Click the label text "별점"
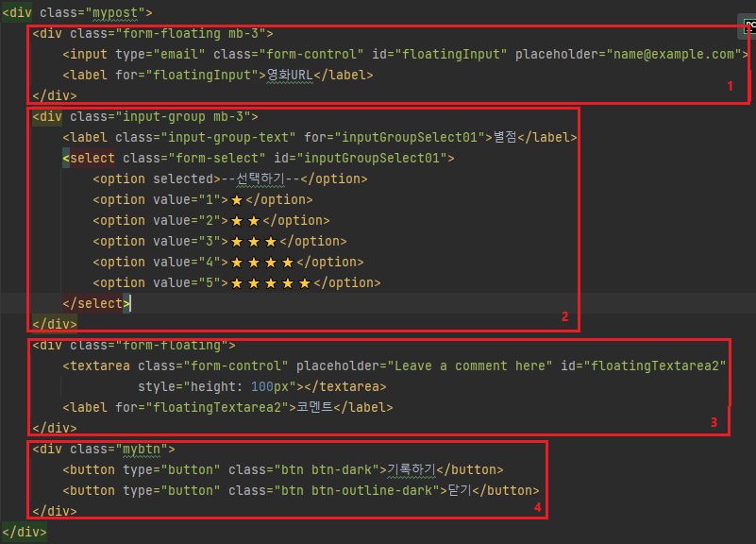The image size is (756, 544). [x=505, y=138]
